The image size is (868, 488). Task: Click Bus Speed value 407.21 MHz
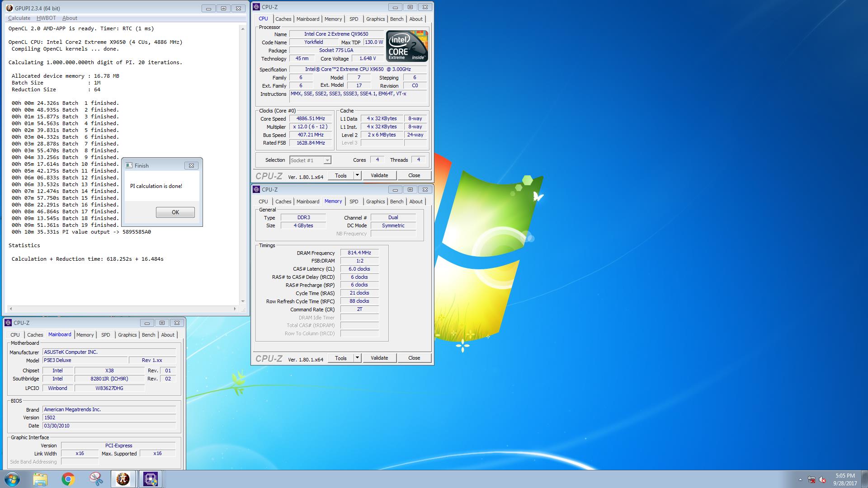point(311,135)
